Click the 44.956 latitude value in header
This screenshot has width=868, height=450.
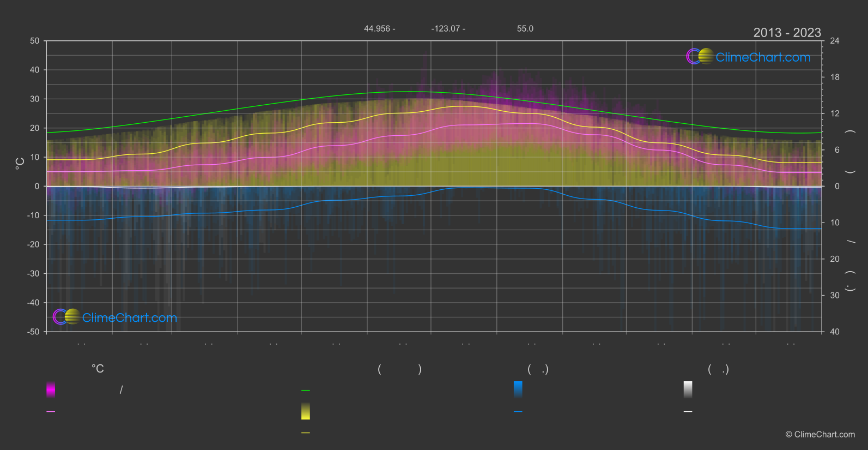[x=377, y=29]
